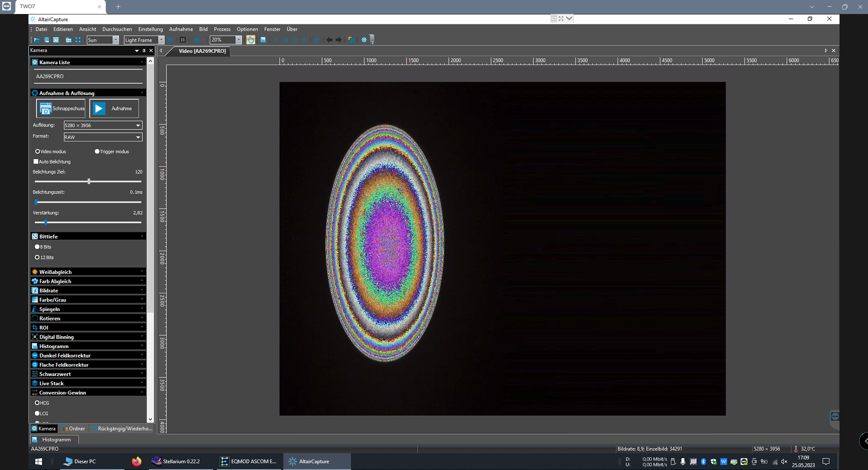Switch to the Ordner tab
The width and height of the screenshot is (868, 470).
[x=73, y=428]
